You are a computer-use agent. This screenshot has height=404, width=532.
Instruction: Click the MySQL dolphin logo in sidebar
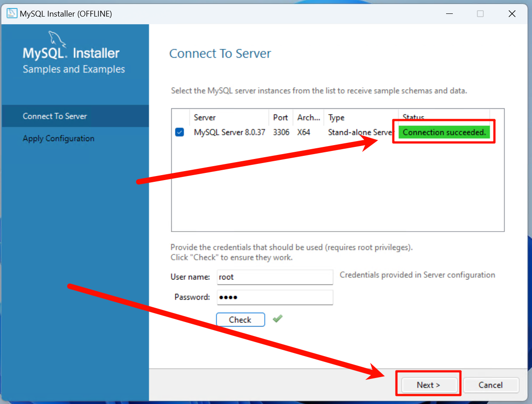57,39
